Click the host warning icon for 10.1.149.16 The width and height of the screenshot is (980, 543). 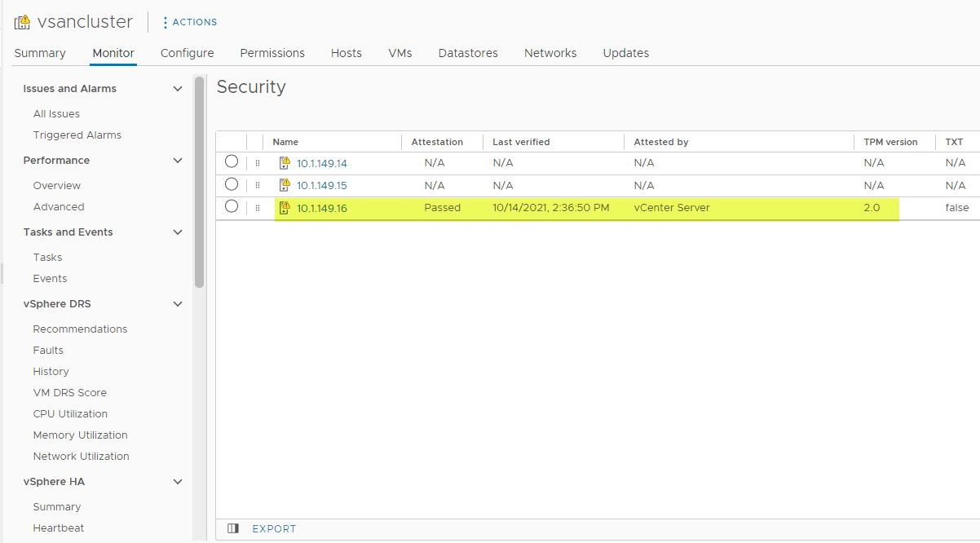click(x=285, y=208)
